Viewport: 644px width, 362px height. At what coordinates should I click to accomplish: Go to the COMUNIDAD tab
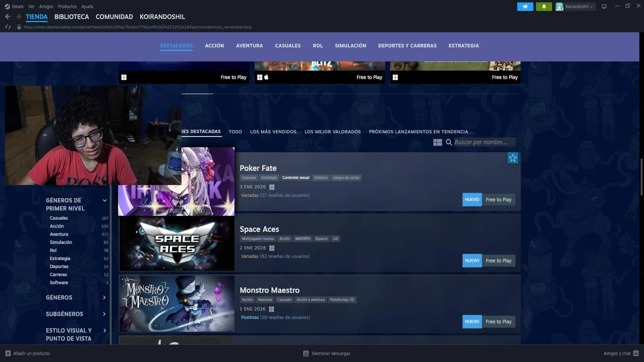point(114,17)
